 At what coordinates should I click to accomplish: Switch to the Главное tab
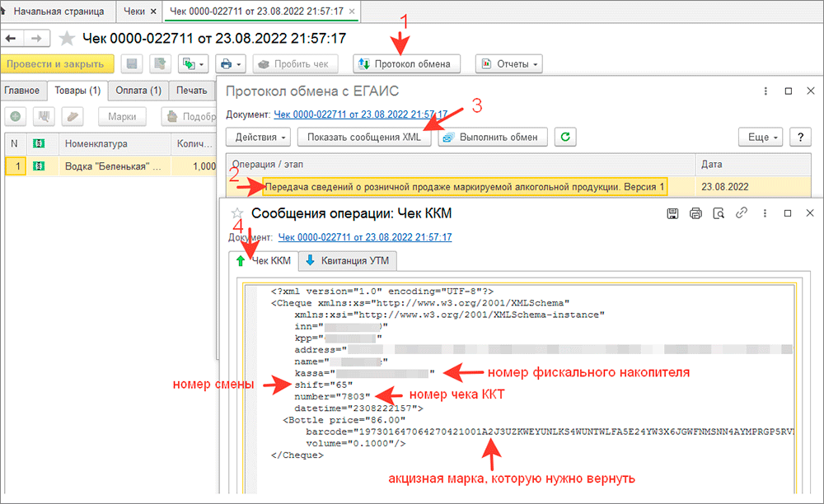[22, 91]
